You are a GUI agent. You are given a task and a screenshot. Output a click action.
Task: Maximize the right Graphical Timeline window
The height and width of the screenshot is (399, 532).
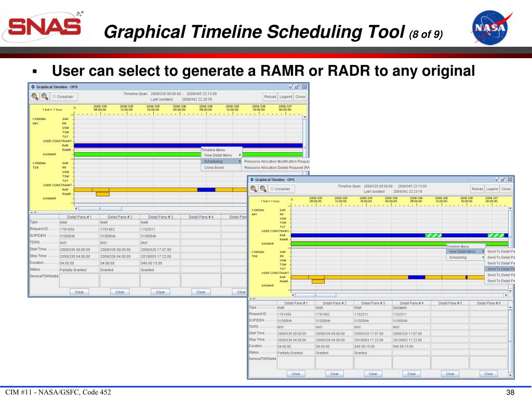tap(503, 179)
